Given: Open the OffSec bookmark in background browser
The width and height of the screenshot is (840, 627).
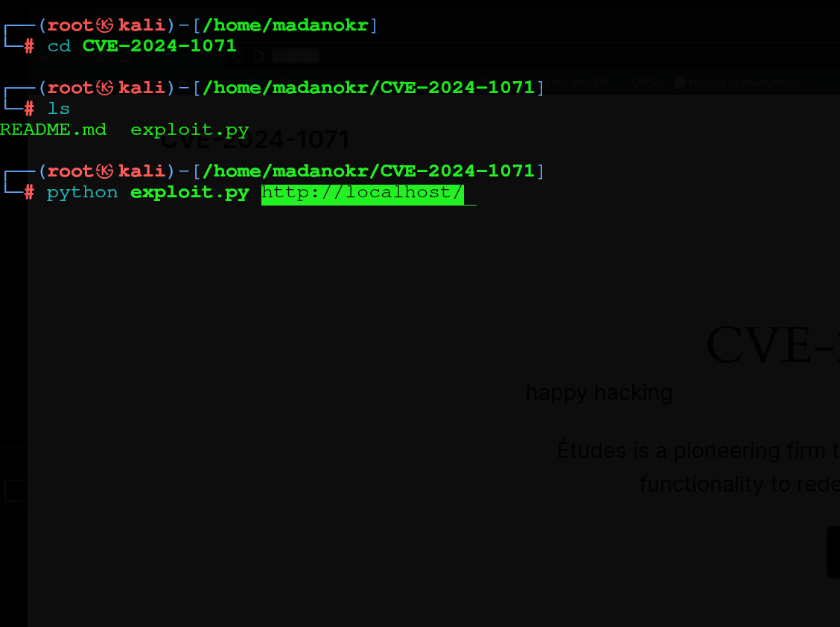Looking at the screenshot, I should (x=648, y=83).
